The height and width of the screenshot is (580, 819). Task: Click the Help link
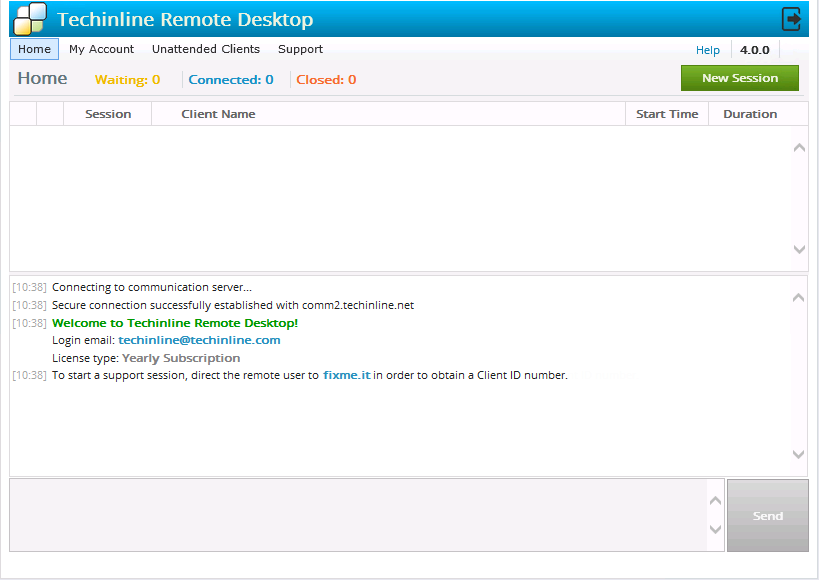[x=707, y=50]
